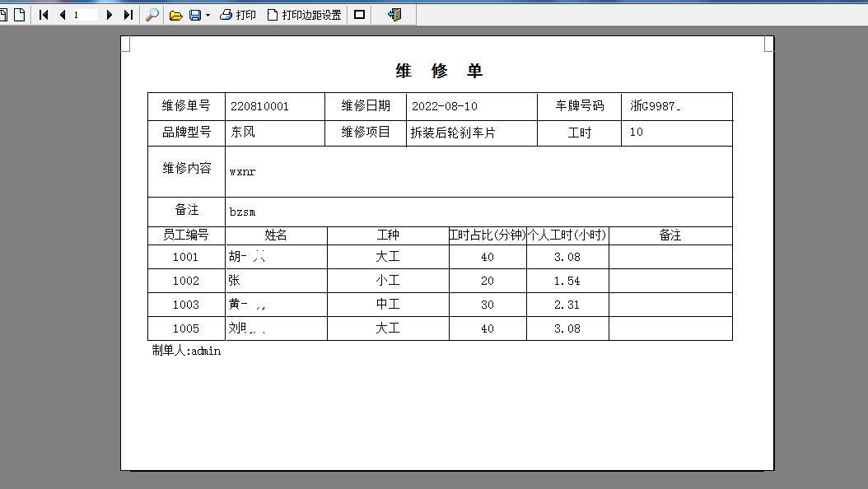The width and height of the screenshot is (868, 489).
Task: Click the 车牌号码 label cell
Action: click(580, 106)
